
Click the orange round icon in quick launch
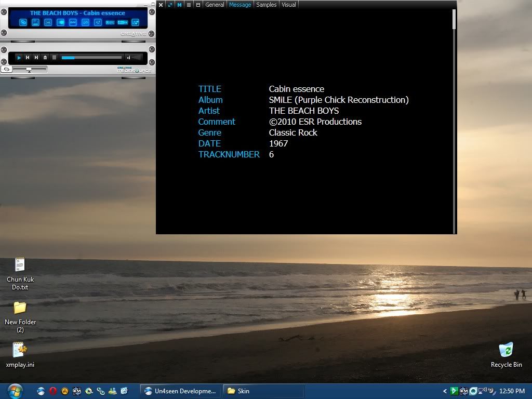coord(65,391)
